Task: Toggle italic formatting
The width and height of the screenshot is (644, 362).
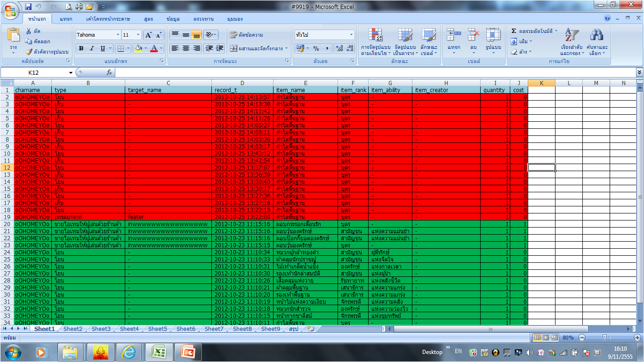Action: 92,48
